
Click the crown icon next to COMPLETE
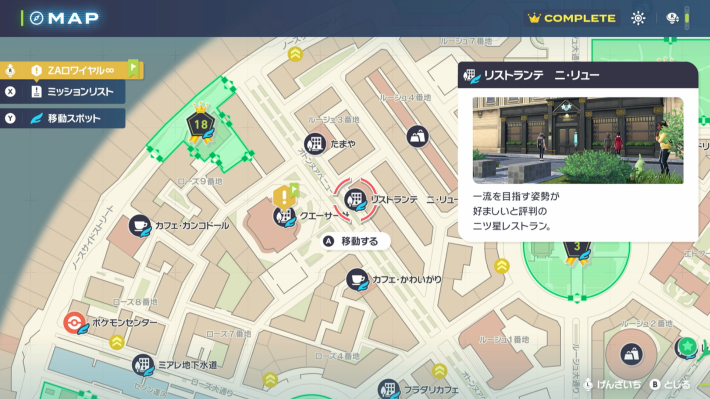(x=534, y=18)
